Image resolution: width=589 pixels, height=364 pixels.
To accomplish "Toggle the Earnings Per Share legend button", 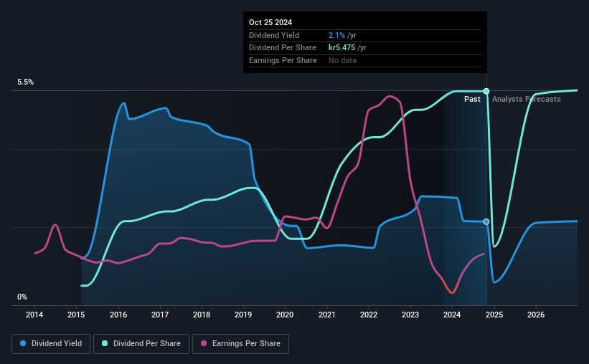I will [x=240, y=344].
